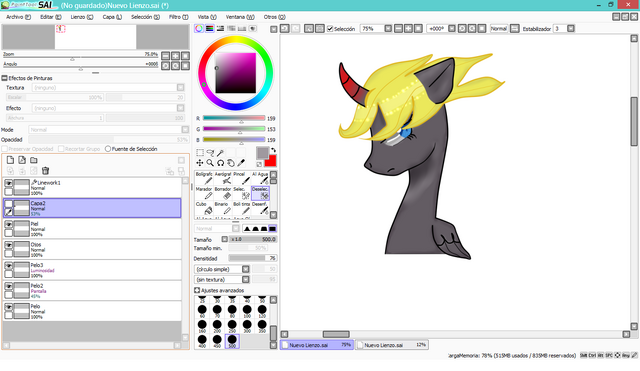Select brush size preset 500
This screenshot has height=371, width=640.
(232, 340)
